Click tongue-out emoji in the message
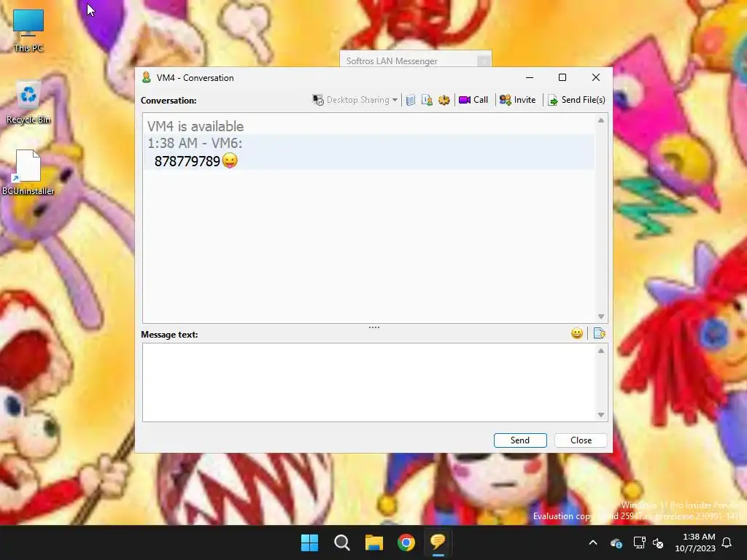This screenshot has width=747, height=560. [230, 160]
